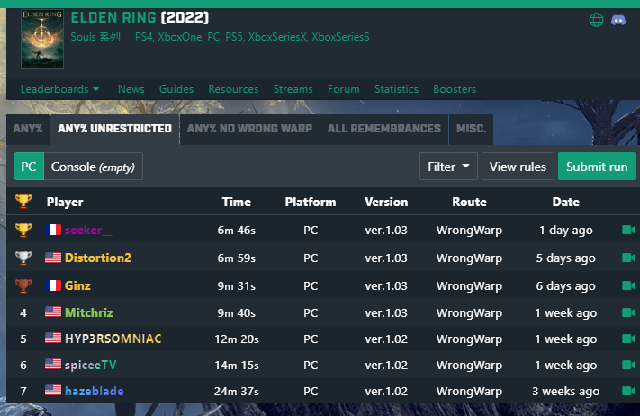Click the 3 weeks ago date
Image resolution: width=640 pixels, height=416 pixels.
[x=566, y=391]
